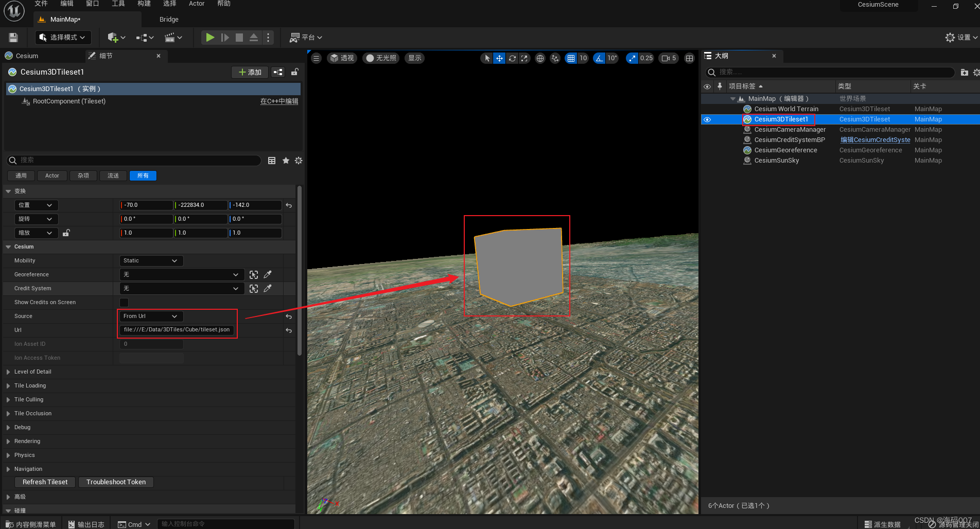Image resolution: width=980 pixels, height=529 pixels.
Task: Open the Settings gear in the toolbar
Action: point(950,37)
